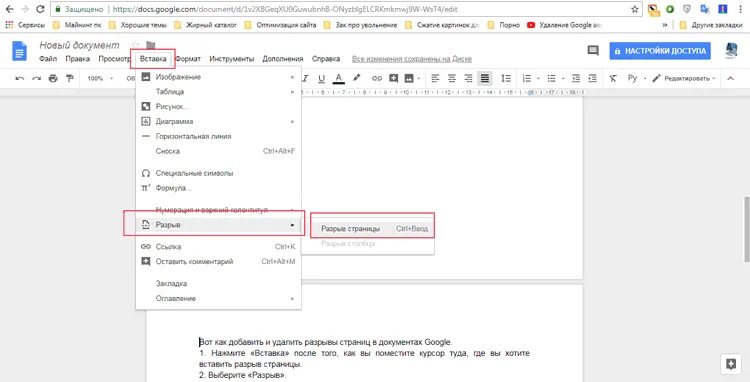Expand the Изображение submenu

[x=219, y=77]
